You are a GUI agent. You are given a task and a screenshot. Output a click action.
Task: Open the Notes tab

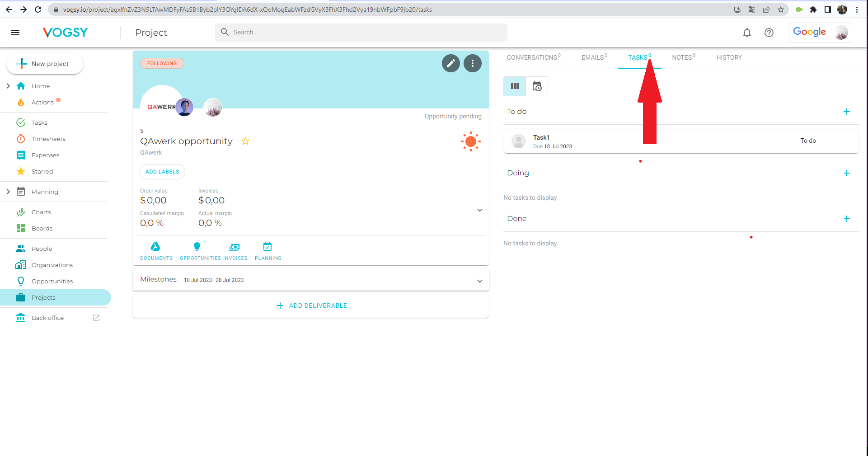(684, 57)
